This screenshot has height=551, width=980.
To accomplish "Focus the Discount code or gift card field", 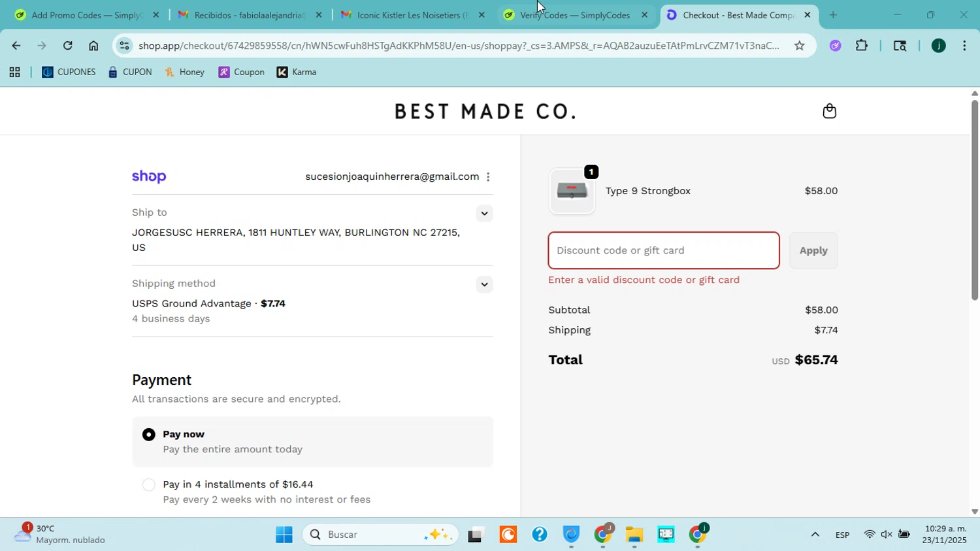I will pyautogui.click(x=664, y=250).
